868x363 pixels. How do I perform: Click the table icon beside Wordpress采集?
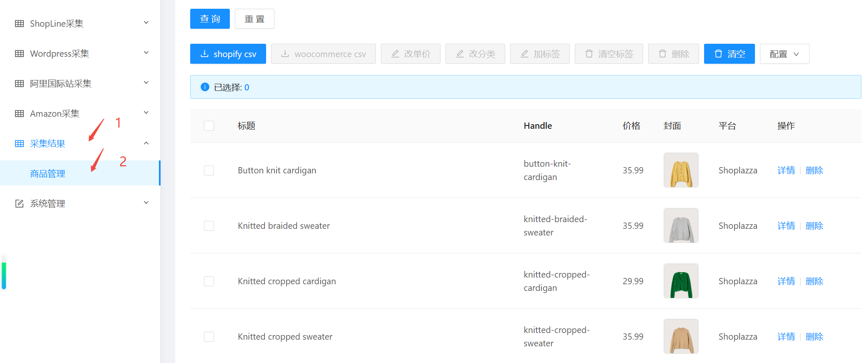(19, 53)
